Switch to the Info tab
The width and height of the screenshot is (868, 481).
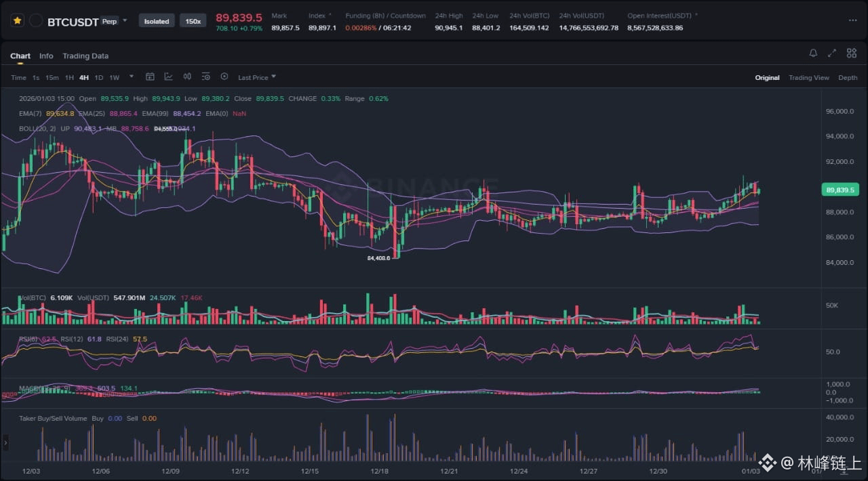(46, 56)
